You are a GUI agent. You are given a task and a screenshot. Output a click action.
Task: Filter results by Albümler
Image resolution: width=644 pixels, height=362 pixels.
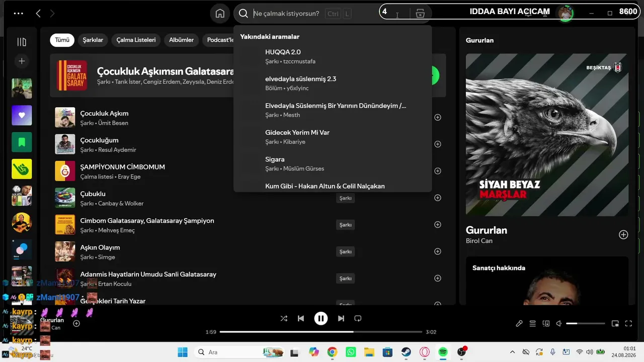[x=181, y=40]
